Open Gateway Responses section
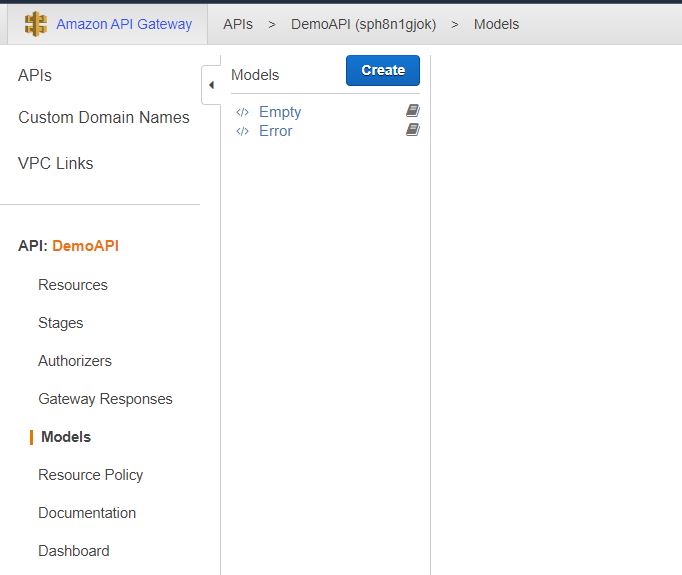Screen dimensions: 682x575 pyautogui.click(x=105, y=399)
